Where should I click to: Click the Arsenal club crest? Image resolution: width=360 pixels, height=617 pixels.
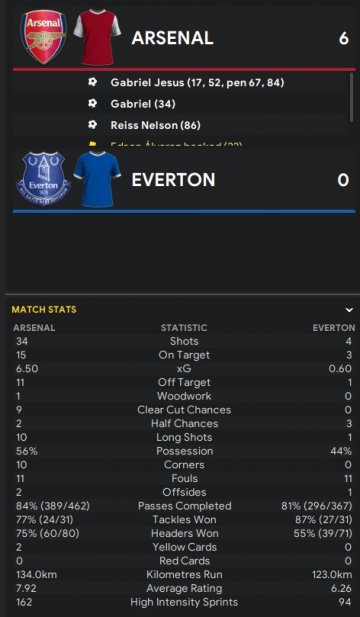click(x=44, y=37)
